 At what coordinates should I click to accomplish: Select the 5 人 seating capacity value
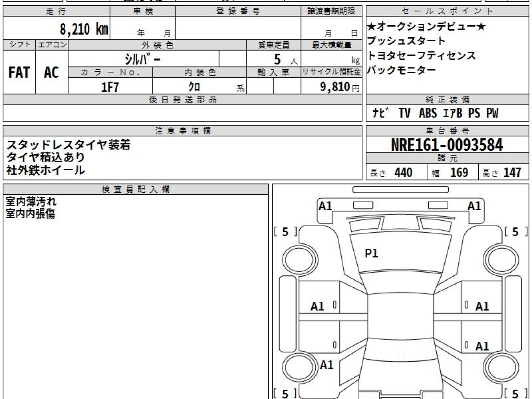tap(286, 59)
